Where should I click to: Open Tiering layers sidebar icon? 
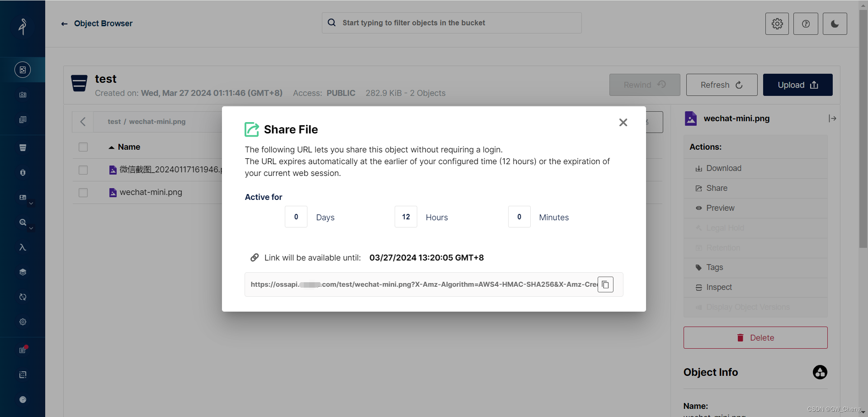pyautogui.click(x=23, y=272)
